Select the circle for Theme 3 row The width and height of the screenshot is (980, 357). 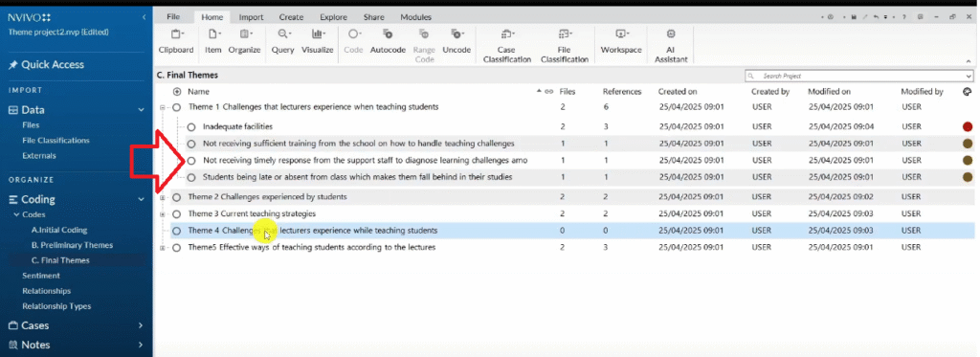coord(177,214)
